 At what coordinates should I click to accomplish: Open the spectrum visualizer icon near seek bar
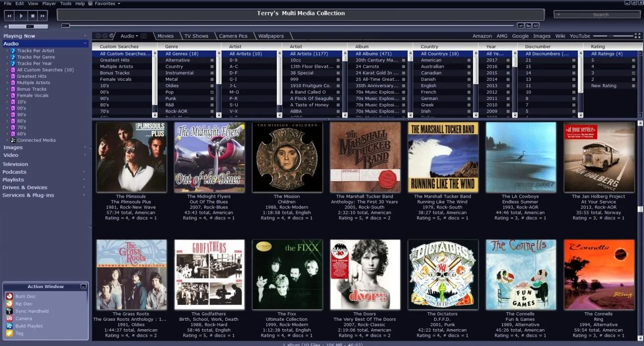click(529, 25)
